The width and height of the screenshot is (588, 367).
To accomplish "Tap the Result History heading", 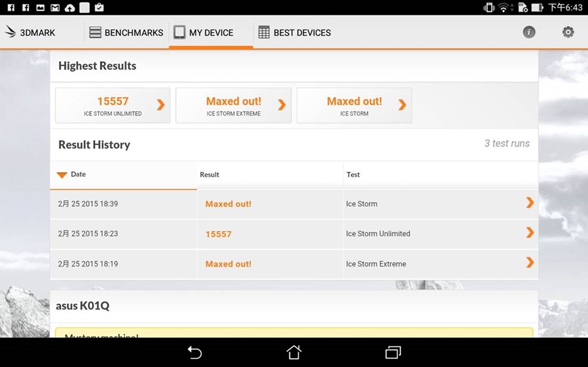I will [94, 145].
